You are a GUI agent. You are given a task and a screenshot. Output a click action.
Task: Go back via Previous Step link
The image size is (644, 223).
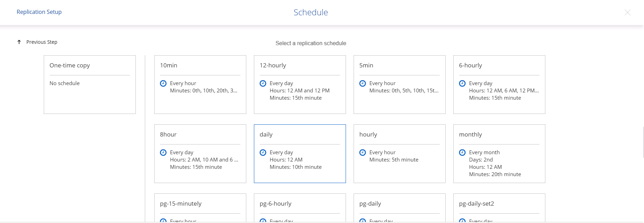tap(42, 42)
